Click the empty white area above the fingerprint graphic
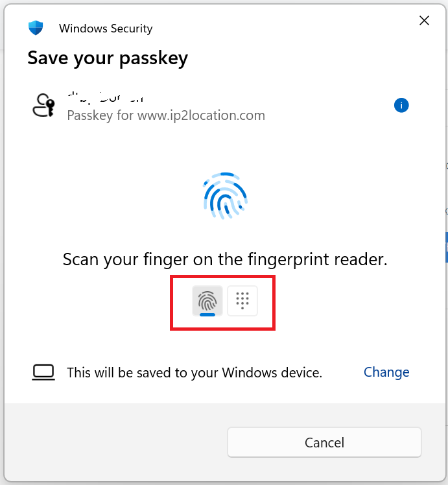 point(225,150)
